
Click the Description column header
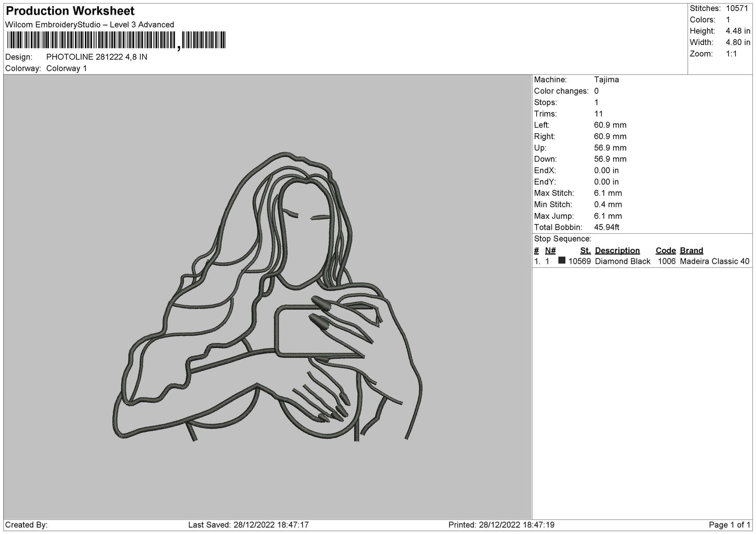pos(617,251)
